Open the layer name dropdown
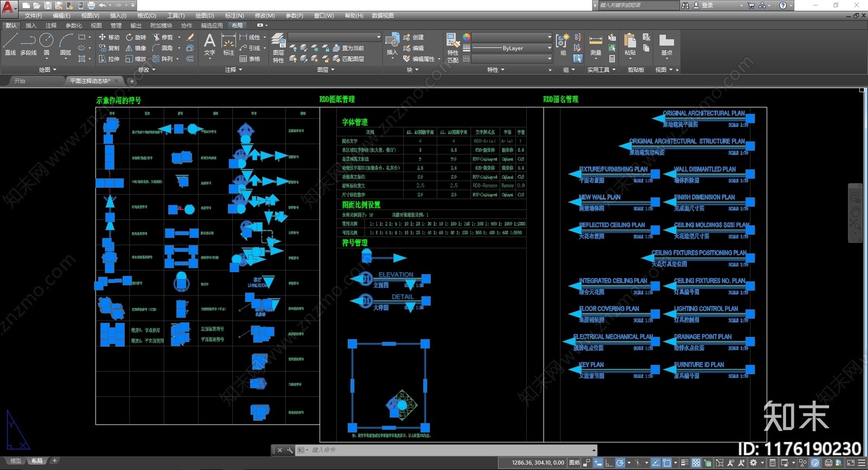This screenshot has height=470, width=868. (x=334, y=37)
